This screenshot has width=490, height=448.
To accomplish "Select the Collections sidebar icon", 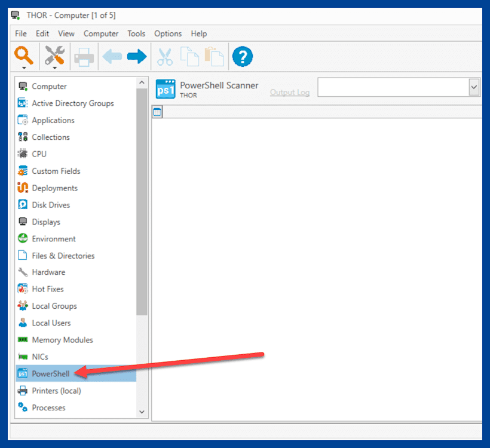I will click(23, 137).
